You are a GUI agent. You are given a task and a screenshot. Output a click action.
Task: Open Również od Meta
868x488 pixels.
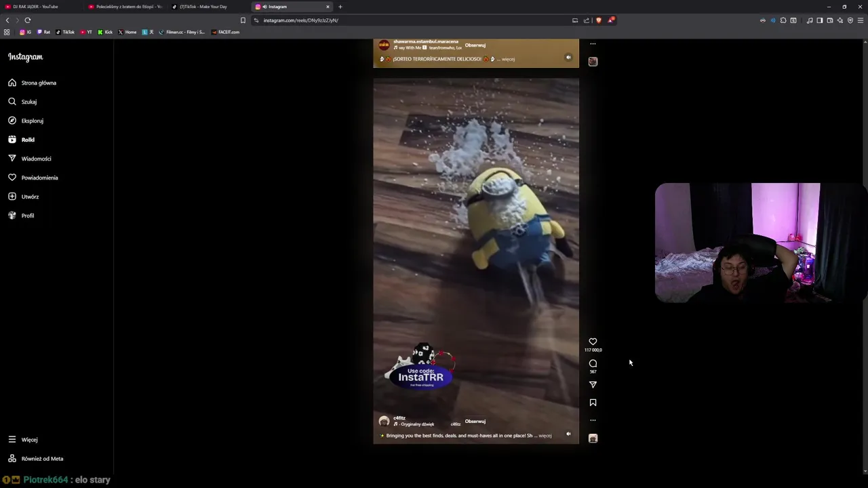[x=36, y=459]
